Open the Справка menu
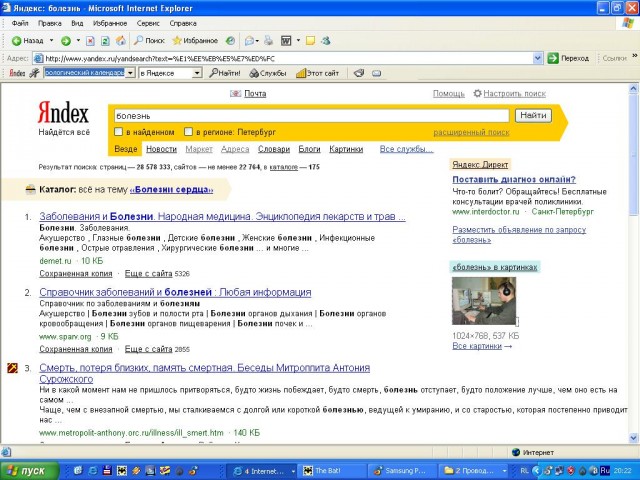 pyautogui.click(x=183, y=23)
